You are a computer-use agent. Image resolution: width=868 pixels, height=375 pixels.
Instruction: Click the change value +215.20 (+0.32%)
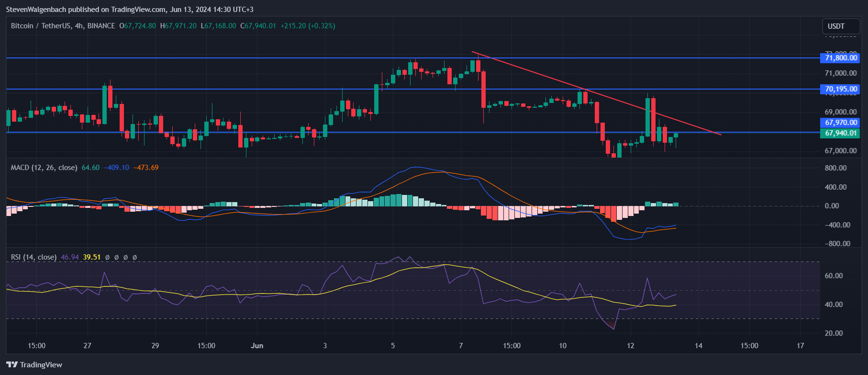click(x=308, y=26)
